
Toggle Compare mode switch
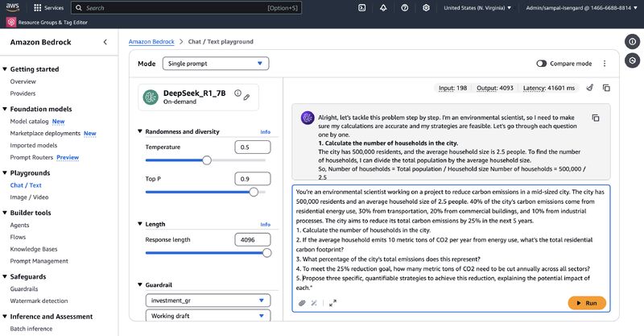pyautogui.click(x=541, y=64)
